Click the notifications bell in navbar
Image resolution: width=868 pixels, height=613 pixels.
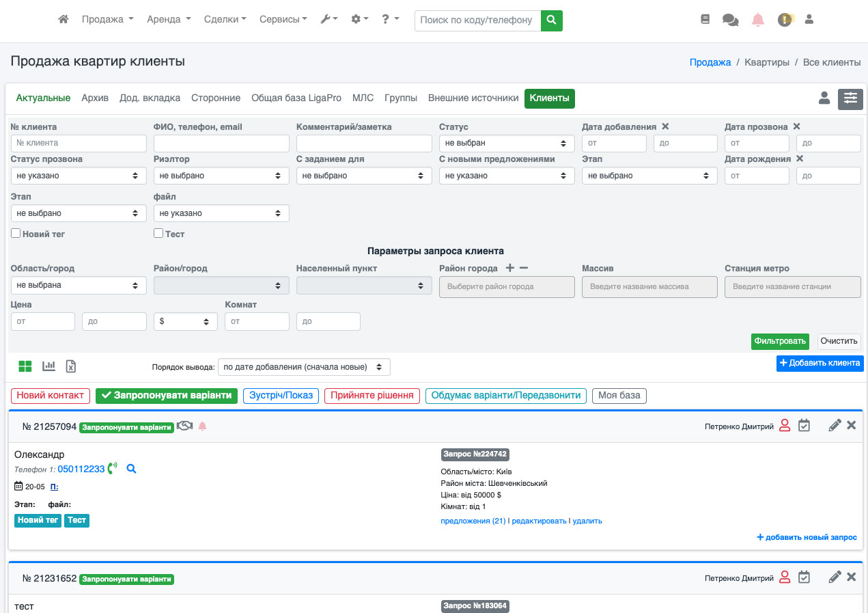click(757, 20)
